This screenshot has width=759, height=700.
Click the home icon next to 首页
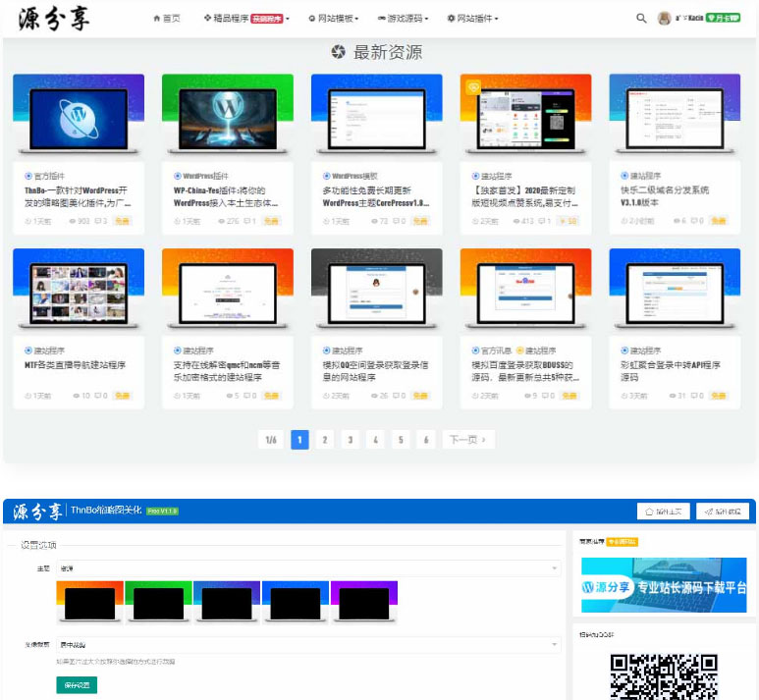pos(156,18)
